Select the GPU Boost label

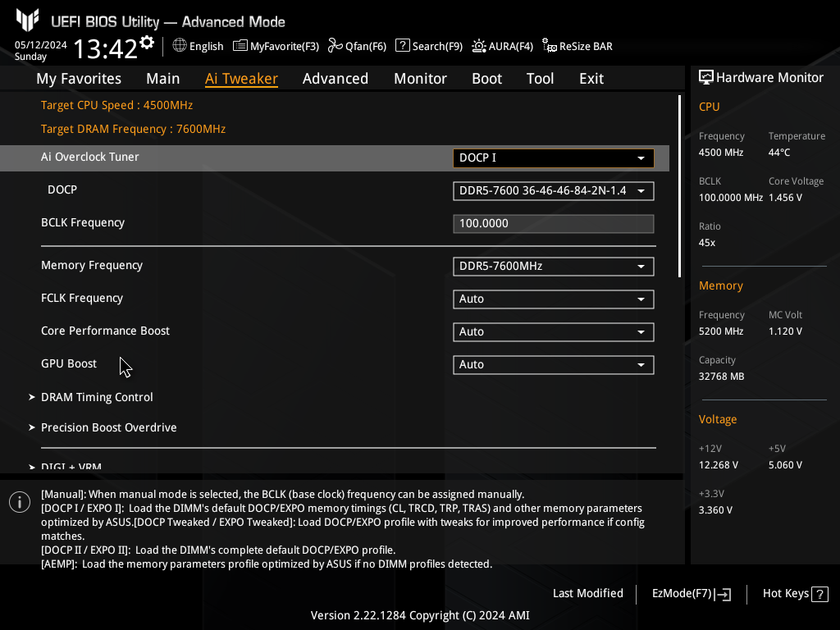coord(69,363)
